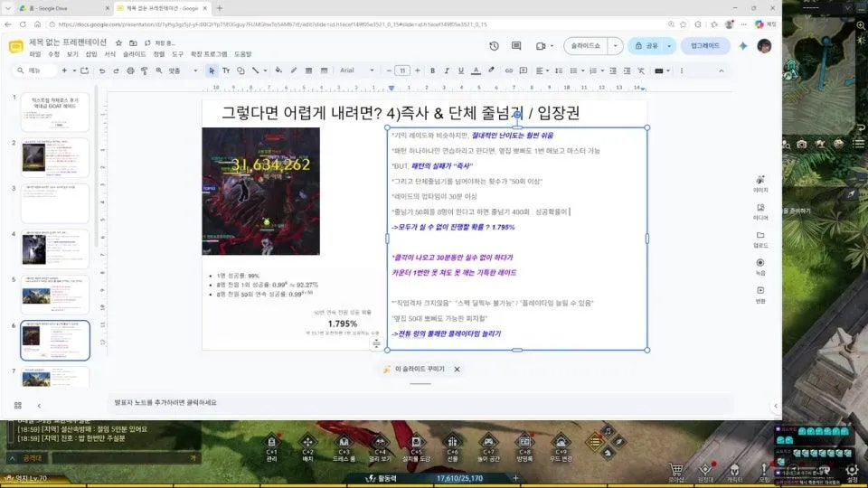This screenshot has width=868, height=488.
Task: Select the line tool
Action: pos(255,70)
